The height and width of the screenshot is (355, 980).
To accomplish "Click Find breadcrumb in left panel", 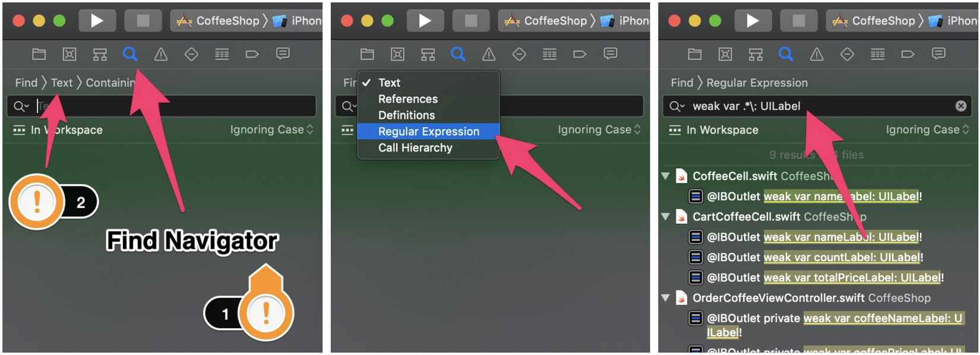I will click(x=26, y=83).
